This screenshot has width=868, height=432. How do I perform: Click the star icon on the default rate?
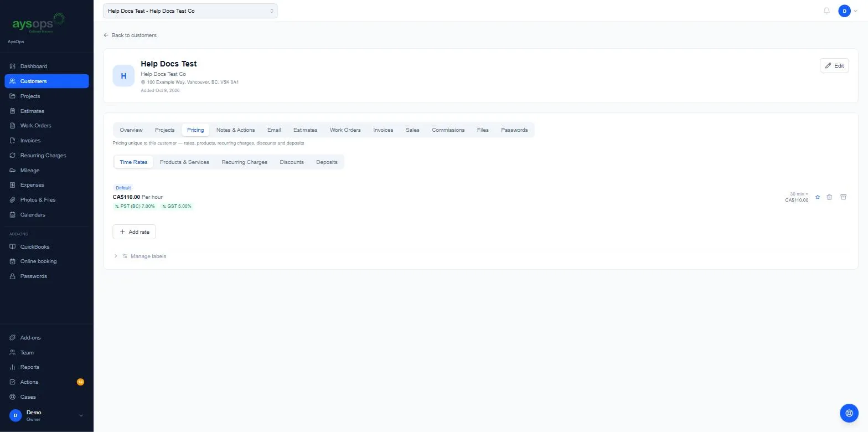pos(818,197)
